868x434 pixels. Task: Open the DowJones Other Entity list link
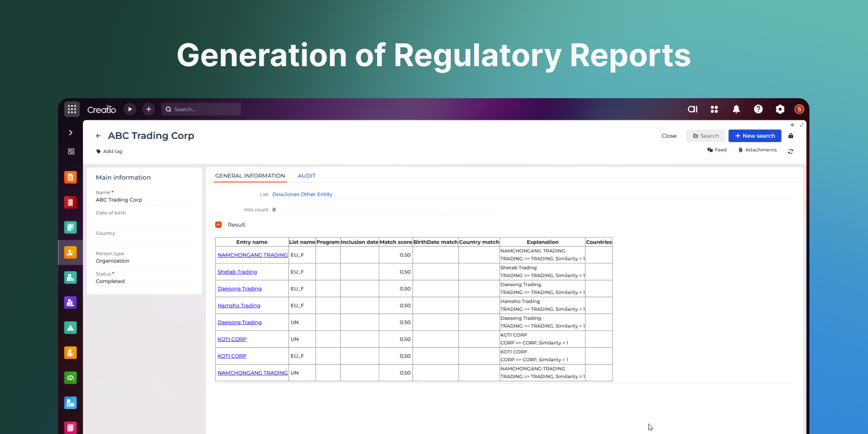point(302,194)
